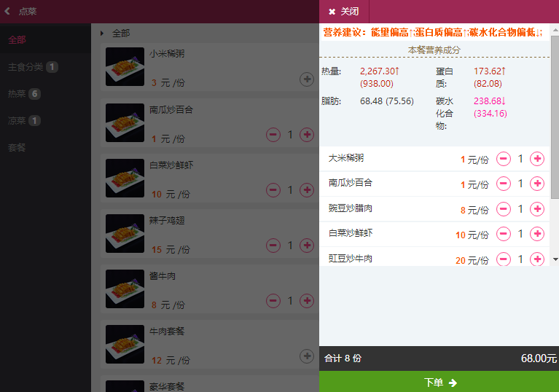Open the 套餐 category

[x=17, y=147]
